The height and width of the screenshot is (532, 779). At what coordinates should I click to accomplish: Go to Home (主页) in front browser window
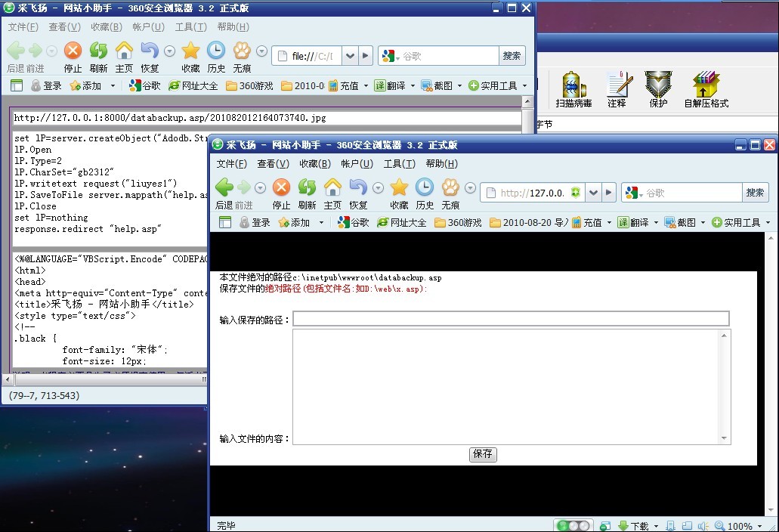click(x=332, y=187)
